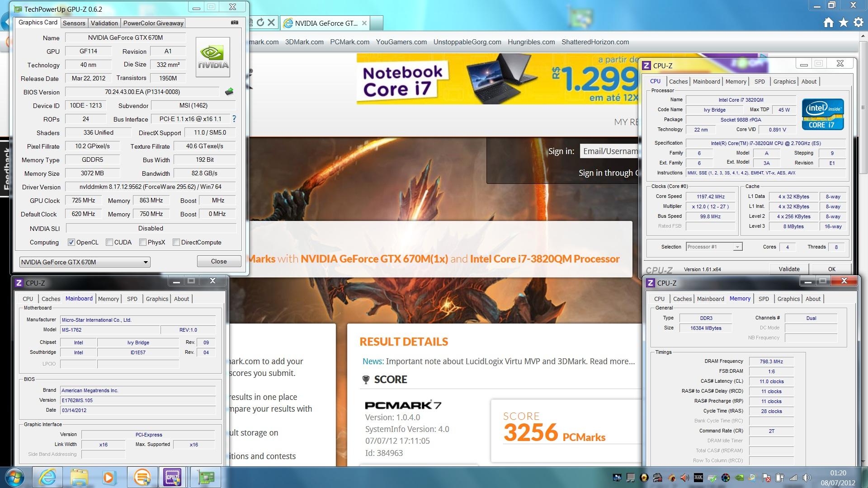Click the DRAM Frequency value 798.3 MHz

(x=771, y=361)
